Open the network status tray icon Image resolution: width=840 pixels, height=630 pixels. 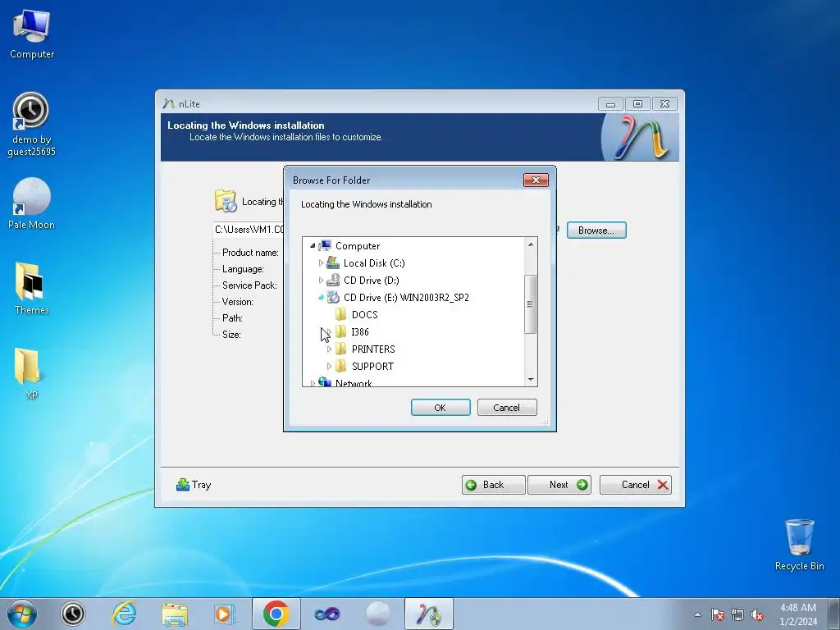point(737,614)
